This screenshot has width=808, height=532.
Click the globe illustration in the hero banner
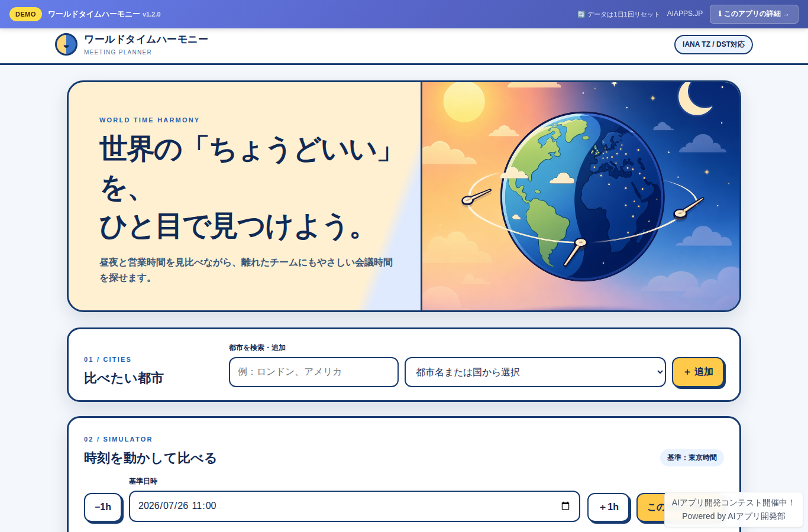click(583, 197)
